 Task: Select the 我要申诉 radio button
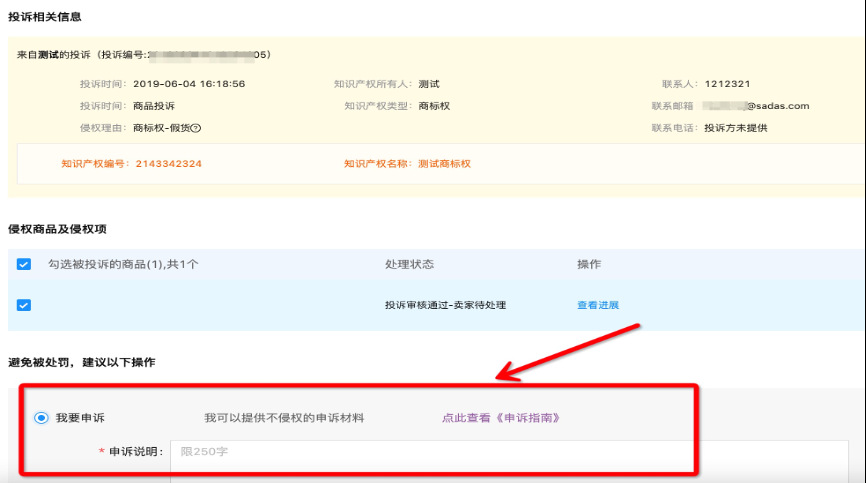41,418
